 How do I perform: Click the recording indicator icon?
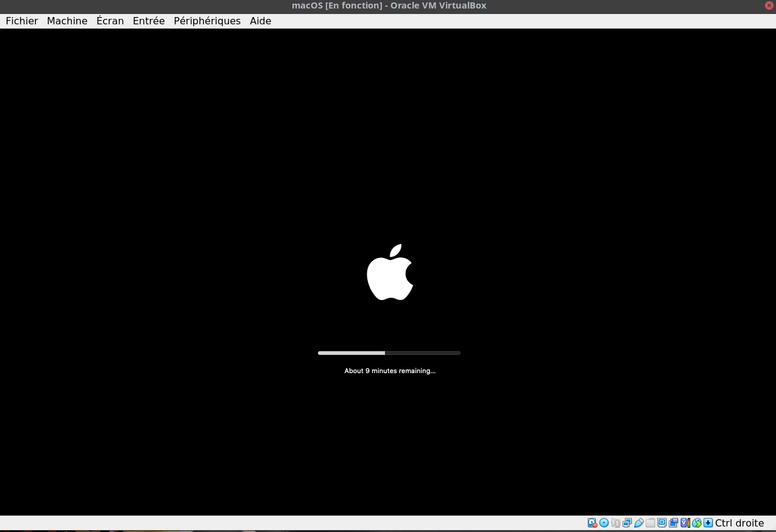(x=673, y=523)
